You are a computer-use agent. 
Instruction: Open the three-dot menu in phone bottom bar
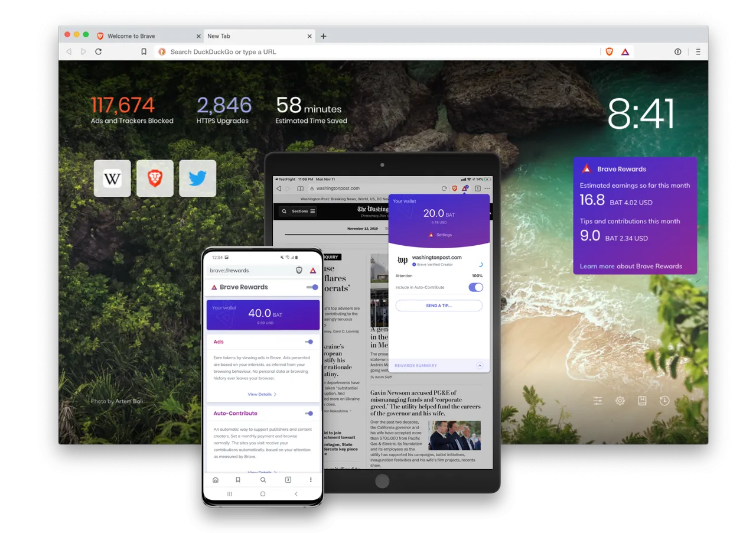coord(311,480)
